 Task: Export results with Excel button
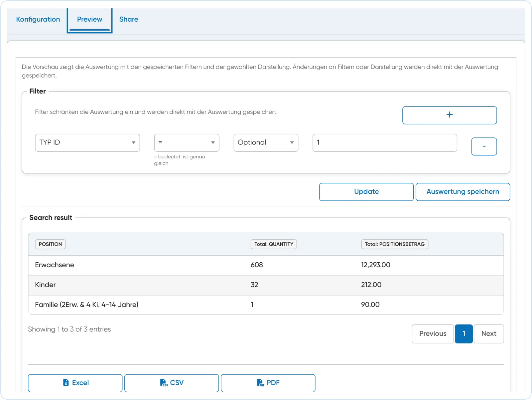pyautogui.click(x=75, y=383)
